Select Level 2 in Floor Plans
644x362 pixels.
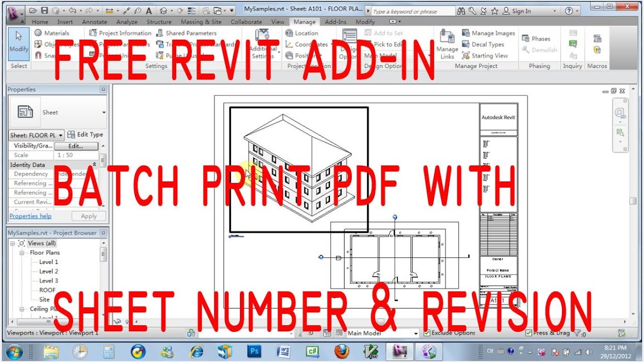(49, 271)
